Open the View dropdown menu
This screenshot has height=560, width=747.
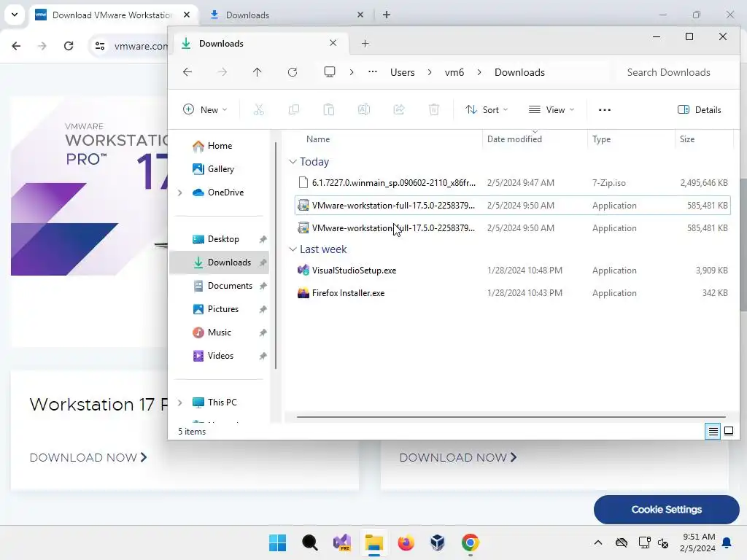551,110
